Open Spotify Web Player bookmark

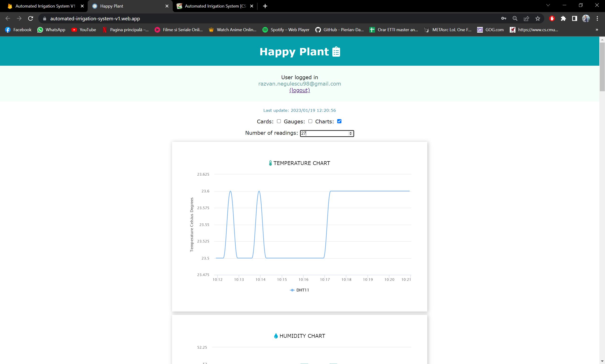(286, 30)
